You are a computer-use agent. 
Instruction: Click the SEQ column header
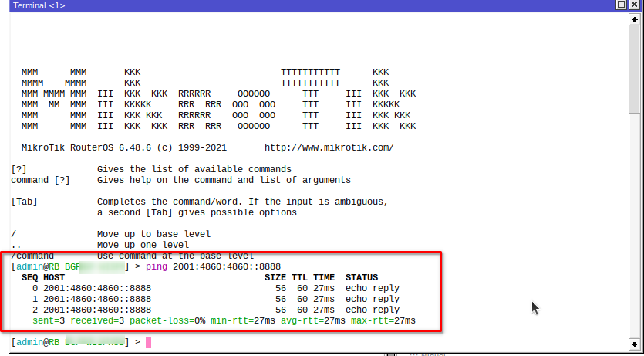click(29, 277)
